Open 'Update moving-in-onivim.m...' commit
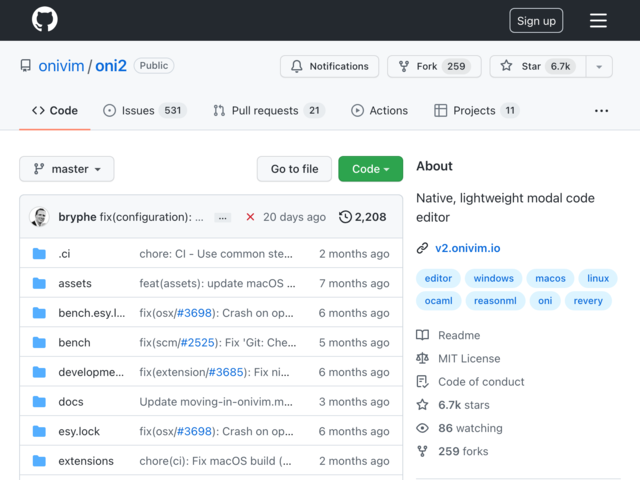Image resolution: width=640 pixels, height=480 pixels. [216, 402]
